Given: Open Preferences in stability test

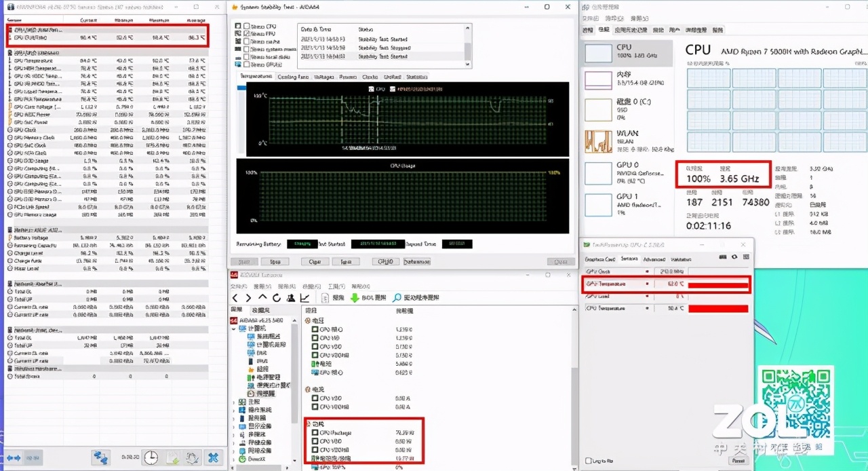Looking at the screenshot, I should [416, 261].
